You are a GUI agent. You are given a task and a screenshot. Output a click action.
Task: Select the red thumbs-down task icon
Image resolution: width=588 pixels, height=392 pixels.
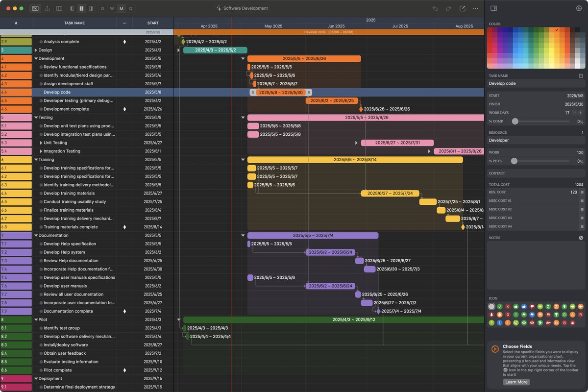click(x=532, y=307)
